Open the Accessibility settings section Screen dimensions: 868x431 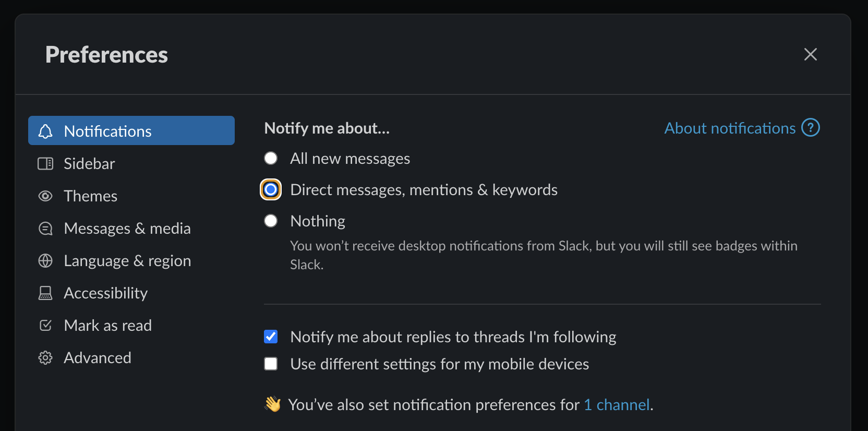pyautogui.click(x=131, y=293)
